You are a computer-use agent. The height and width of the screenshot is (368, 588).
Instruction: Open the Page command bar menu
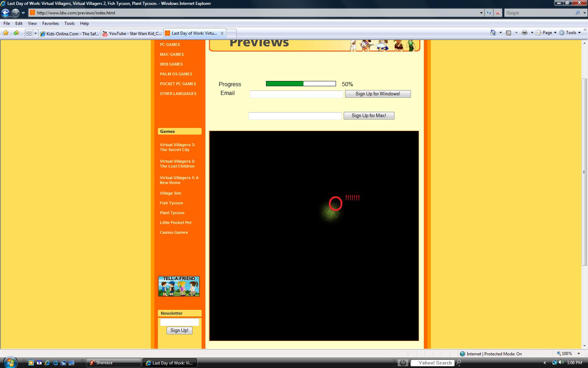(546, 33)
